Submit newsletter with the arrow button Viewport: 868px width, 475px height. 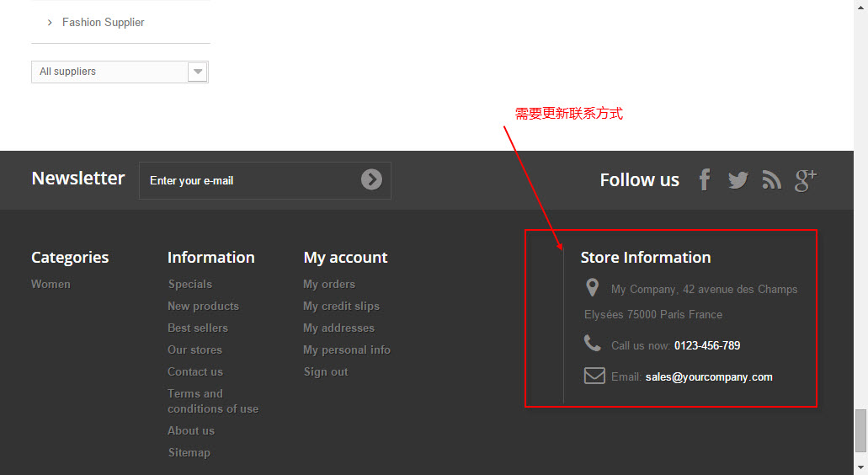click(371, 179)
